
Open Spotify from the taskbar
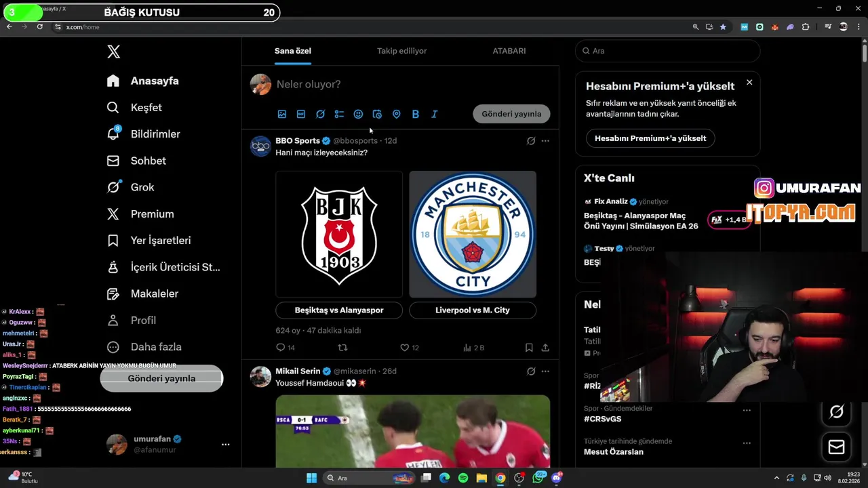click(462, 478)
